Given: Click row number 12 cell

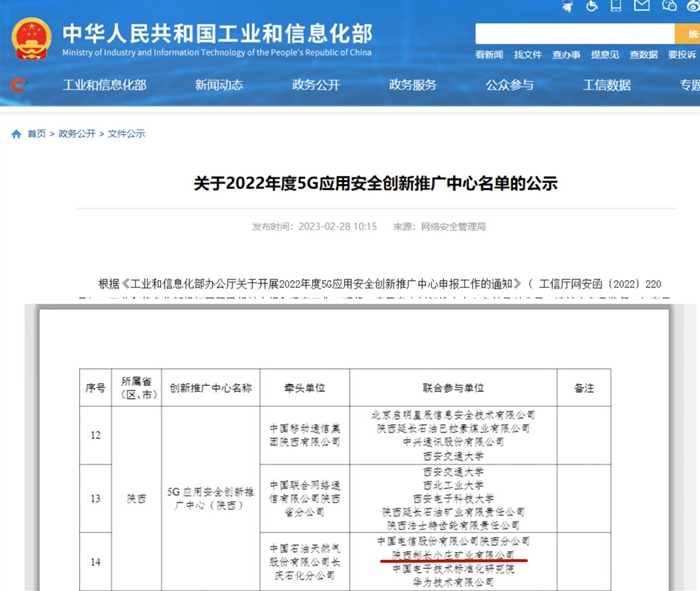Looking at the screenshot, I should point(96,435).
